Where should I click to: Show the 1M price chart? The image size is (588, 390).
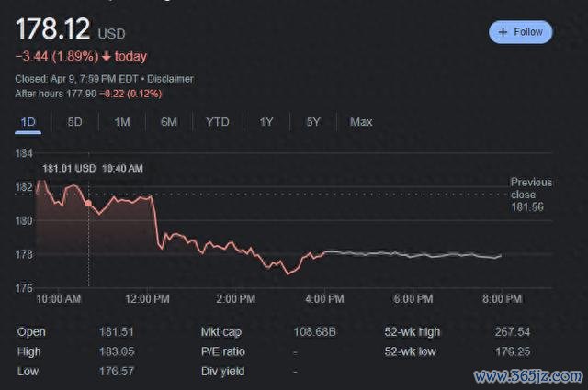click(121, 122)
